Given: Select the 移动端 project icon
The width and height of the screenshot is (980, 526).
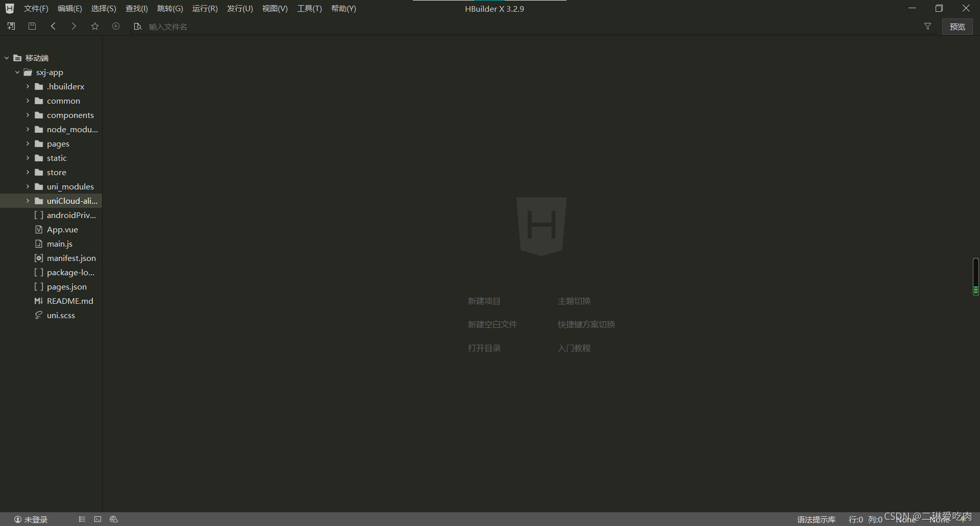Looking at the screenshot, I should (x=17, y=58).
